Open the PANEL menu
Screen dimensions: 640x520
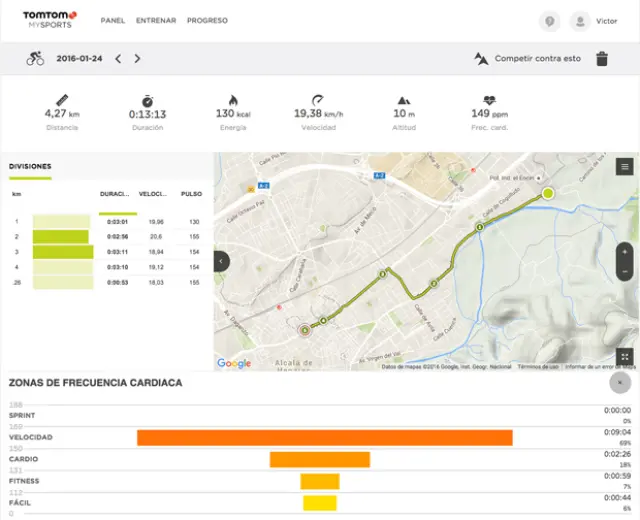coord(113,20)
